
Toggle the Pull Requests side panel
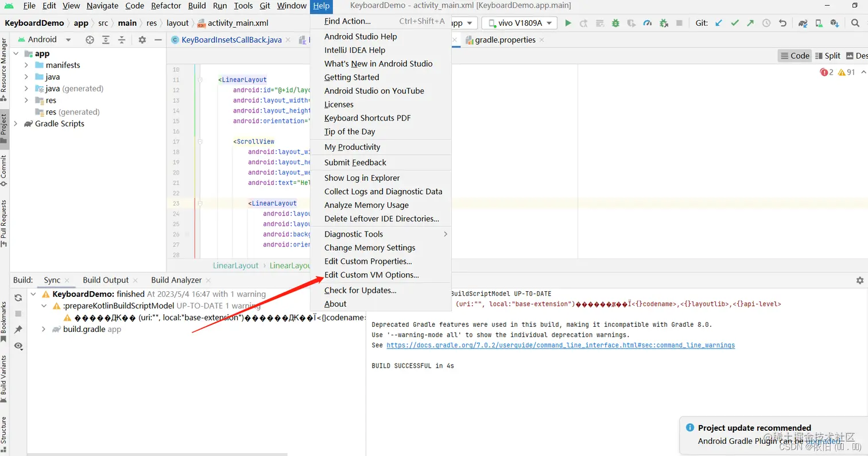[x=4, y=223]
